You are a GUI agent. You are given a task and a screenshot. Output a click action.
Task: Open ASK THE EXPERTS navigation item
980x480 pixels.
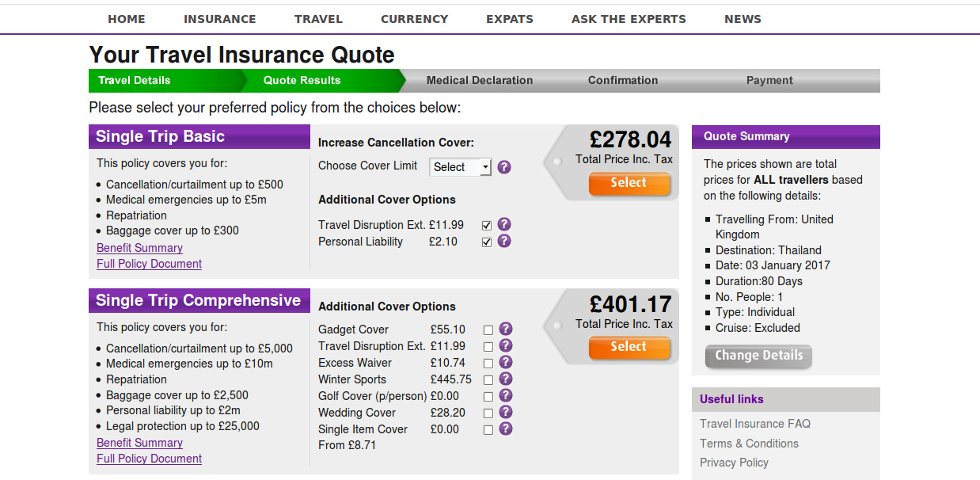[x=629, y=19]
